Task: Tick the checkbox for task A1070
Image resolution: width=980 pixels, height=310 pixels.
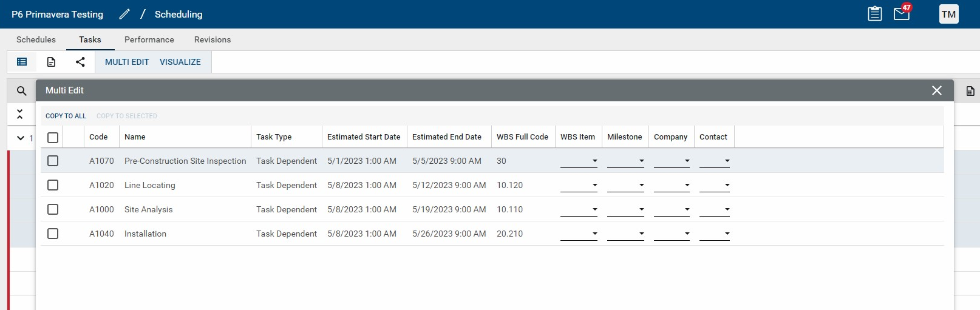Action: pyautogui.click(x=53, y=161)
